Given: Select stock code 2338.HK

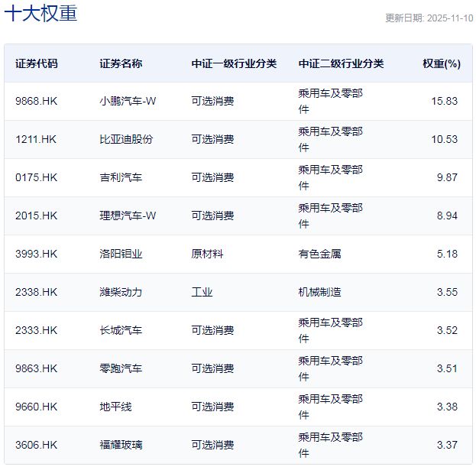Looking at the screenshot, I should 36,293.
